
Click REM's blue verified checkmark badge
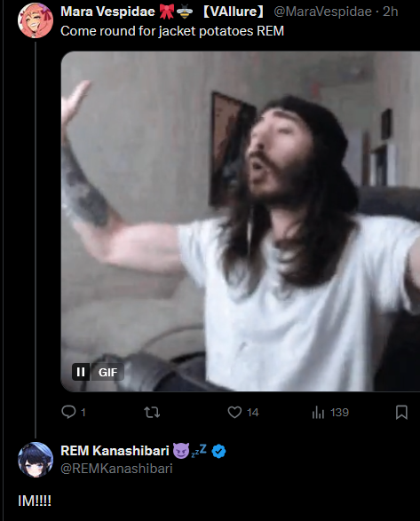point(218,451)
